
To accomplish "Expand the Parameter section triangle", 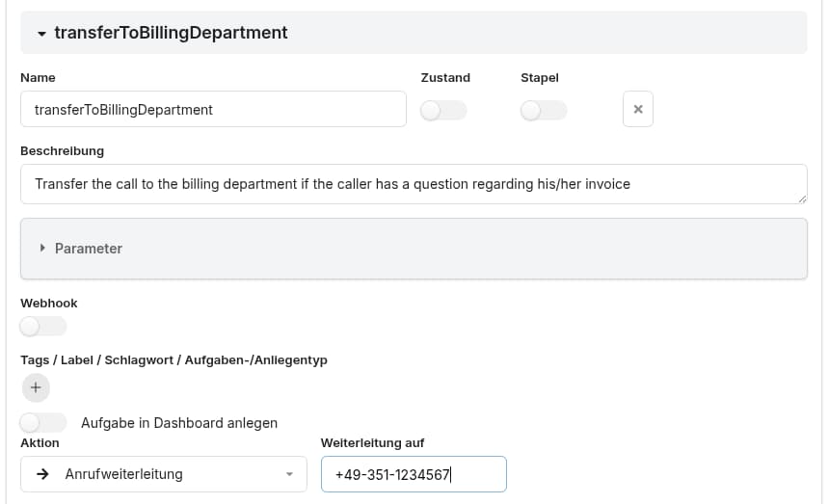I will coord(43,249).
